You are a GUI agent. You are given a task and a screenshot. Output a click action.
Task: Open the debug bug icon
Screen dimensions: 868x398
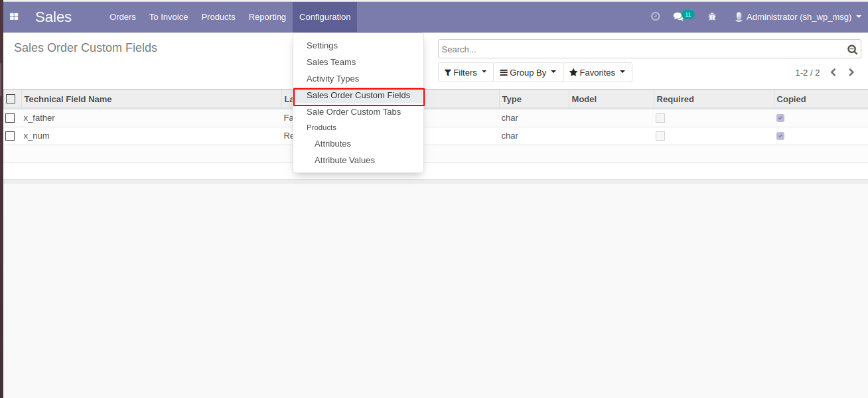[712, 17]
